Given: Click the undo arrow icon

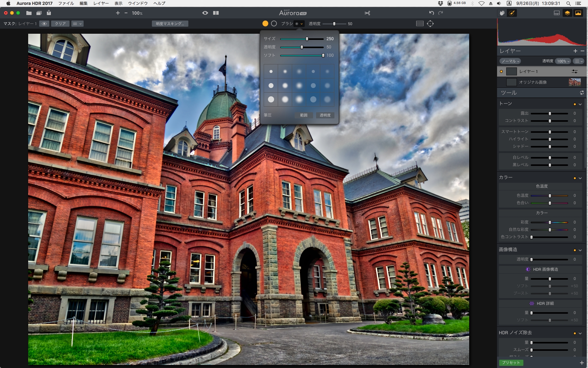Looking at the screenshot, I should coord(432,13).
